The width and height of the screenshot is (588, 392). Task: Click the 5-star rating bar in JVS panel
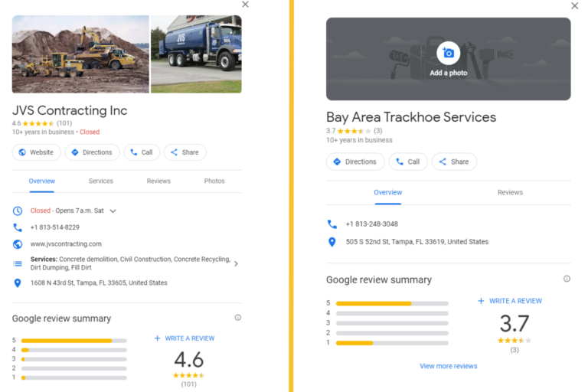click(73, 341)
